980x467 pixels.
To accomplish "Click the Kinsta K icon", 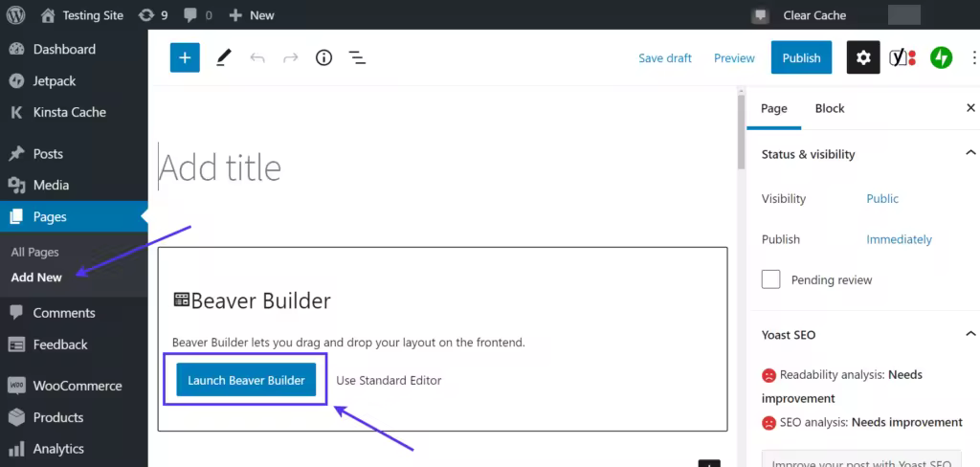I will tap(16, 113).
